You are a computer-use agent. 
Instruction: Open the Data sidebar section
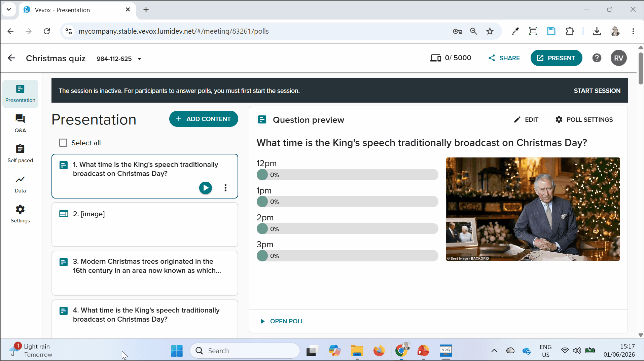[20, 184]
